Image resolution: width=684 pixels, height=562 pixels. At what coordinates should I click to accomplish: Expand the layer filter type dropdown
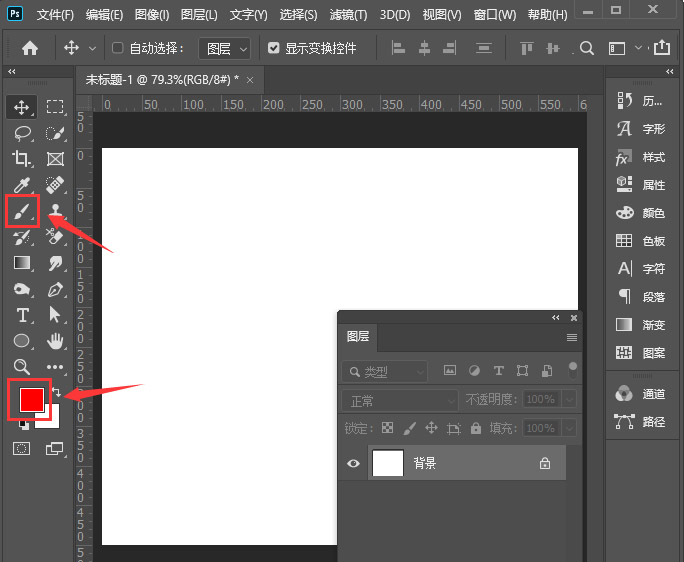click(x=384, y=372)
